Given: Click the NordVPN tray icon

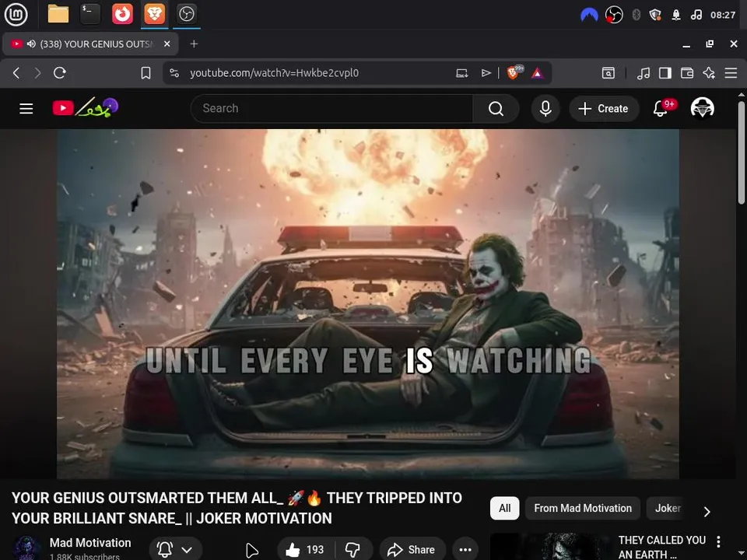Looking at the screenshot, I should click(x=589, y=15).
